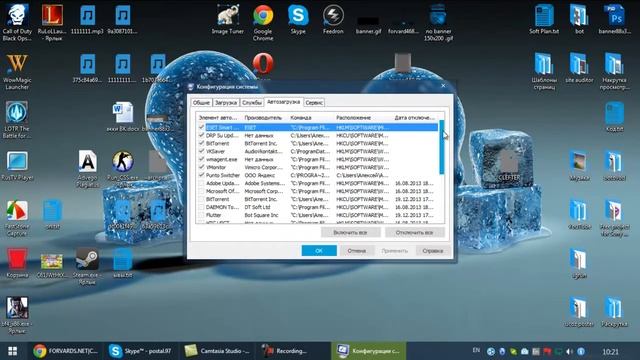The image size is (640, 360).
Task: Switch to the Общие tab
Action: [x=201, y=103]
